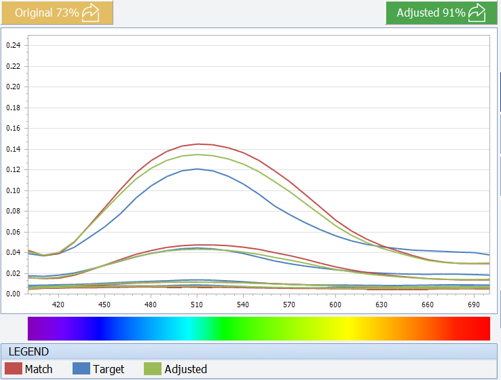Screen dimensions: 501x380
Task: Click the 690 x-axis label
Action: click(x=474, y=304)
